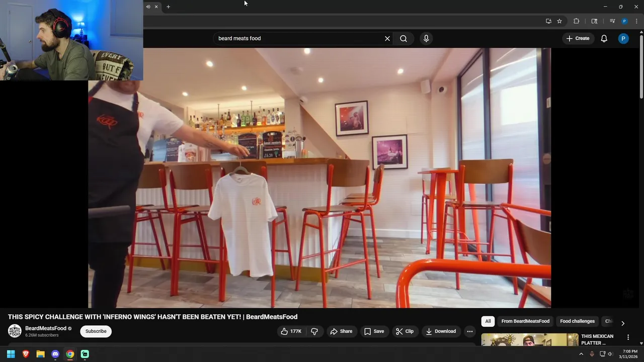Open YouTube notifications bell
This screenshot has width=644, height=362.
click(604, 38)
